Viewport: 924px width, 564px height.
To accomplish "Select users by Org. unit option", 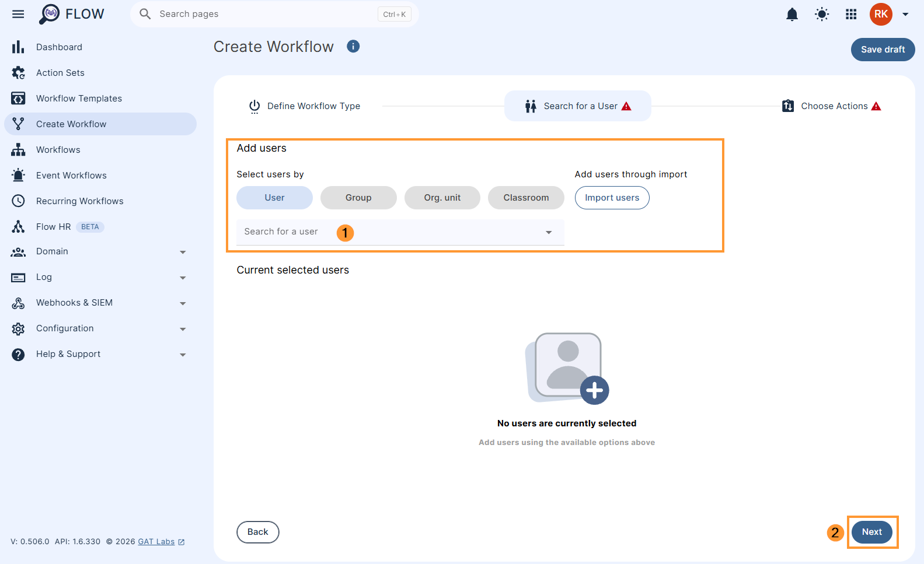I will point(442,198).
